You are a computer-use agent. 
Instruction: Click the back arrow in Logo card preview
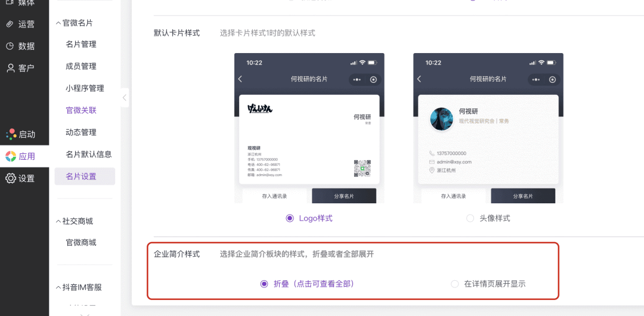[x=240, y=79]
